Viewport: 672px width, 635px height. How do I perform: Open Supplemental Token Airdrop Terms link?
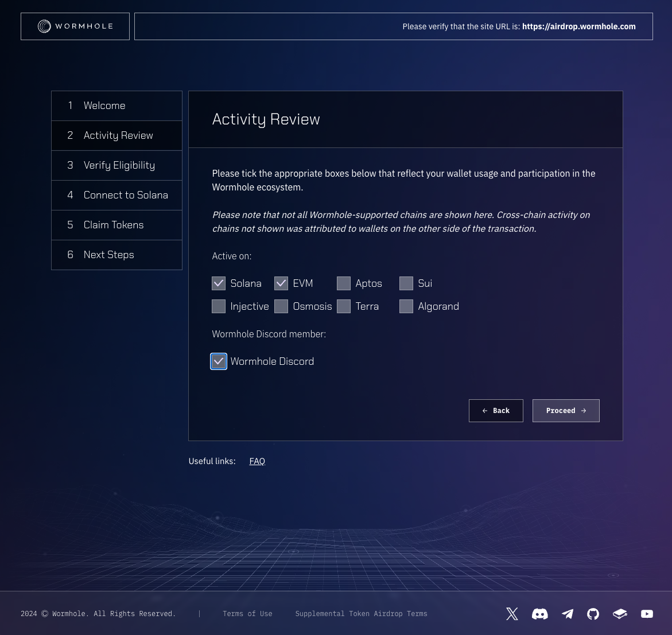(x=361, y=614)
